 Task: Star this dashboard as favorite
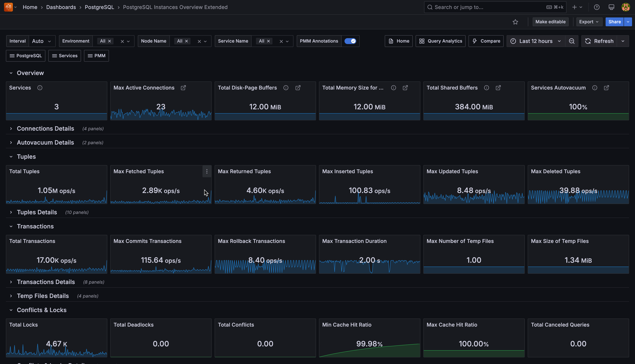515,22
